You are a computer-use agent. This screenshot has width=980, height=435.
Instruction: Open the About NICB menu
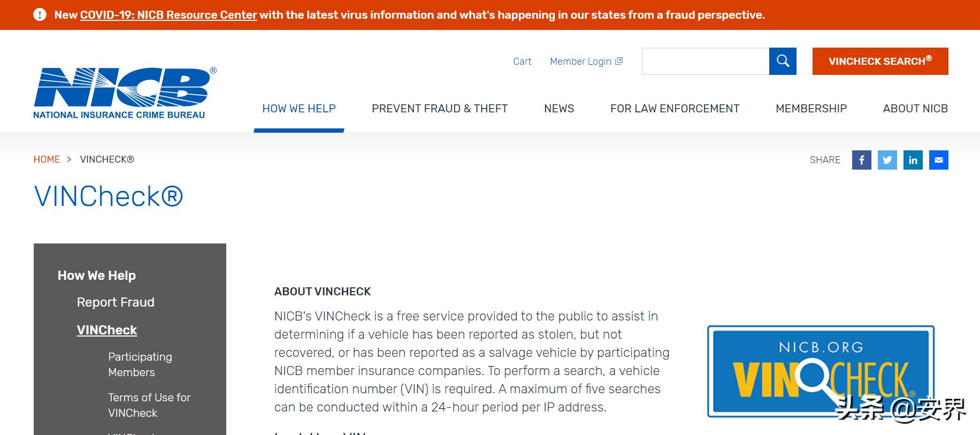tap(915, 109)
